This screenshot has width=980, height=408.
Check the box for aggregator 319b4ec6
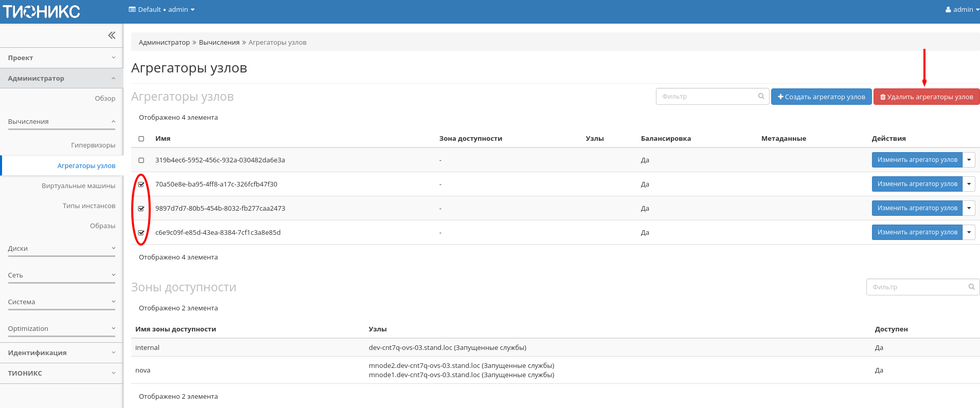[141, 160]
